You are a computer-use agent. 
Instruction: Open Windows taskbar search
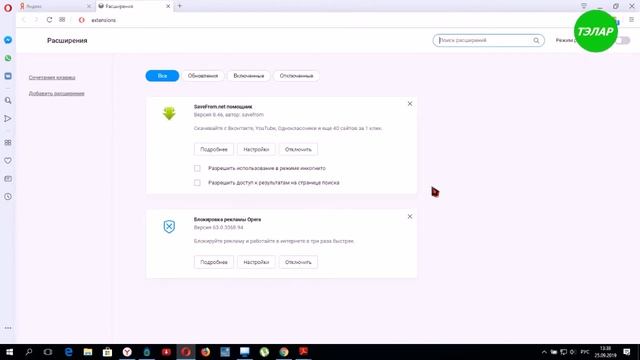29,352
